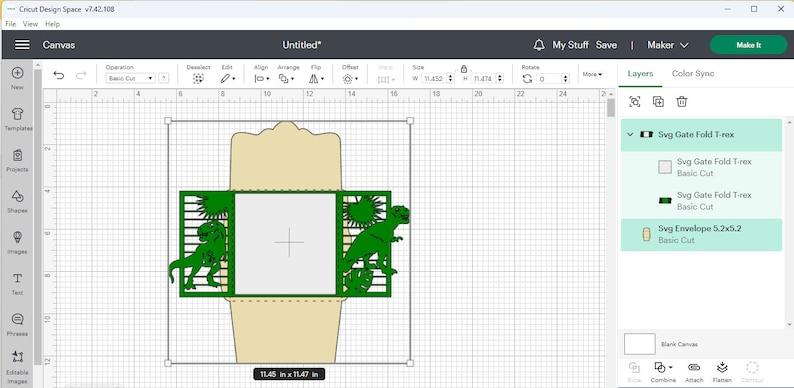Toggle the size aspect ratio lock

463,69
